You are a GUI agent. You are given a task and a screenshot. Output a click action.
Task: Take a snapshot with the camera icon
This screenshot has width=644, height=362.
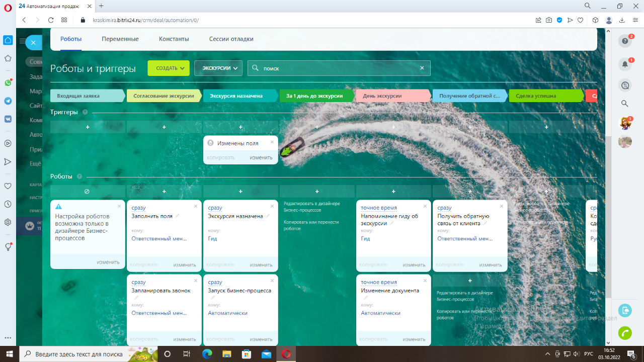pos(549,20)
